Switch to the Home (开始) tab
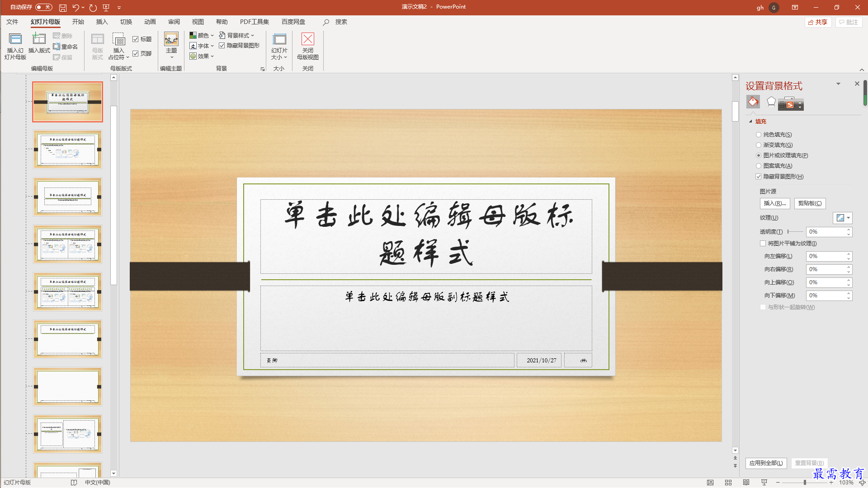 78,22
